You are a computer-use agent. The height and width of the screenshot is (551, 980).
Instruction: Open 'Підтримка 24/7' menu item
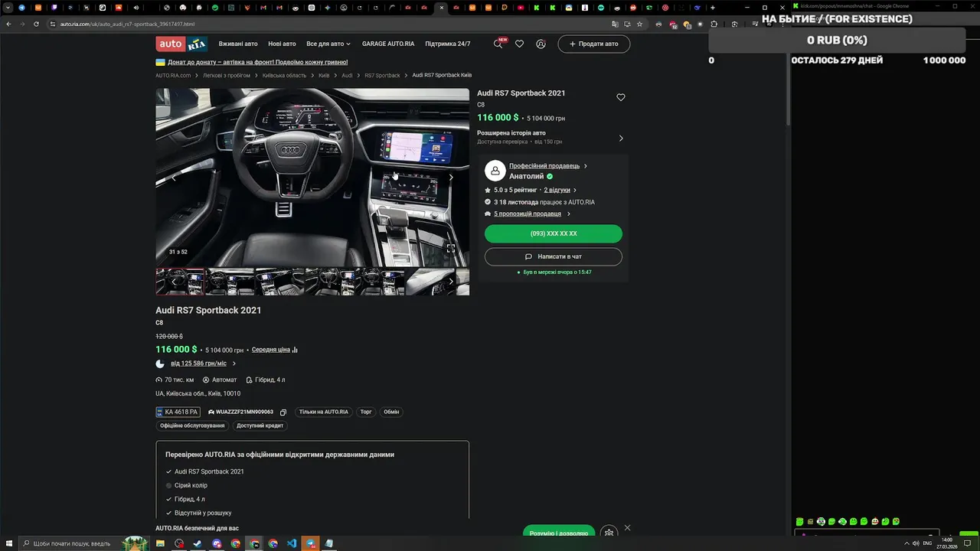[x=448, y=44]
